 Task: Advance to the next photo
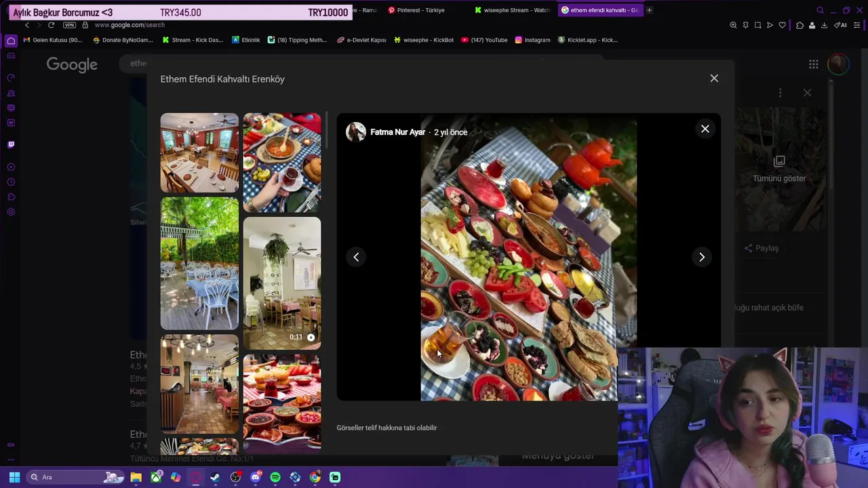[x=702, y=257]
